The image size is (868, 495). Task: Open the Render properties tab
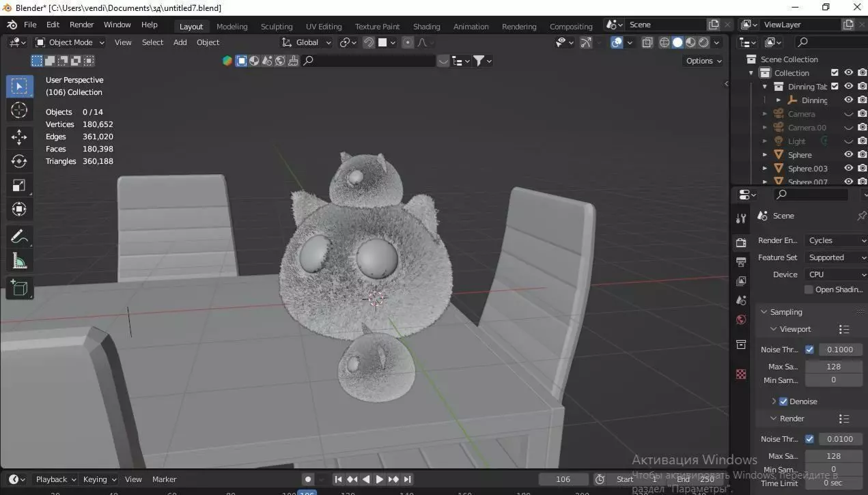[741, 242]
